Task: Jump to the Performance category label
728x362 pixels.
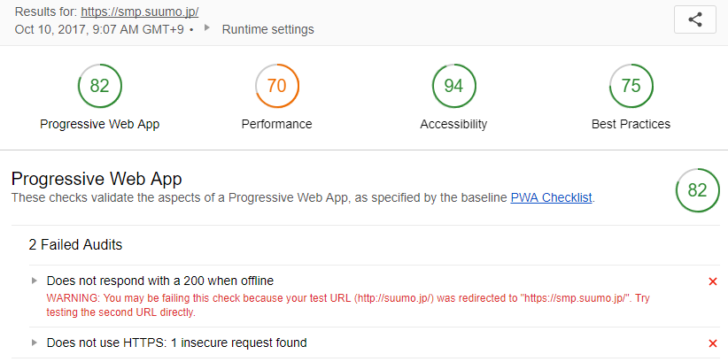Action: (x=277, y=124)
